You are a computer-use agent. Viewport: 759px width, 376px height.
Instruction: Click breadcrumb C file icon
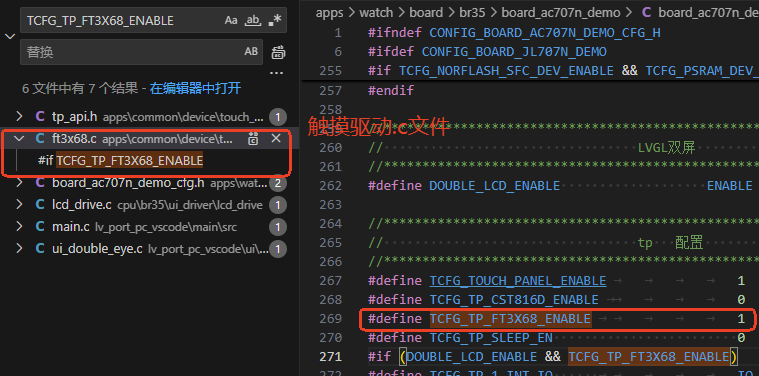646,13
